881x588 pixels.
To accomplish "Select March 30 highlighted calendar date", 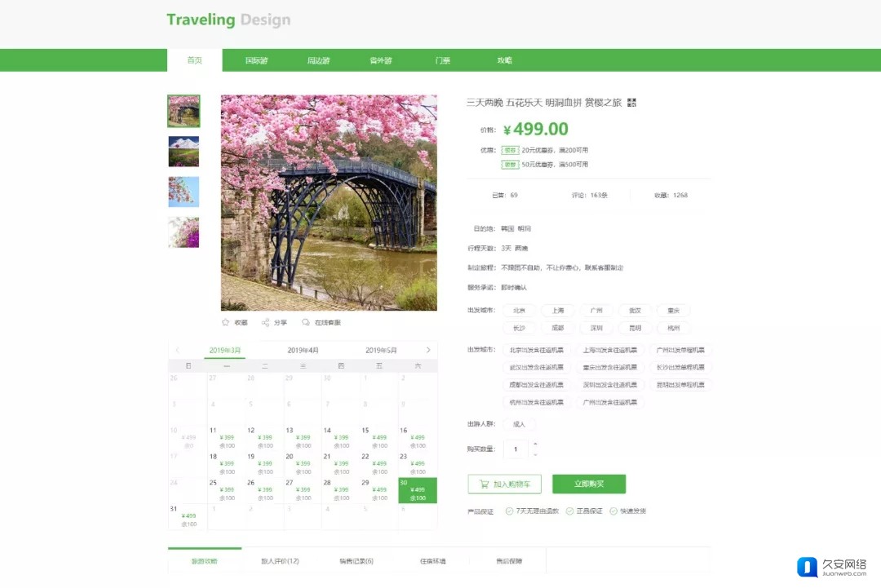I will click(x=418, y=490).
